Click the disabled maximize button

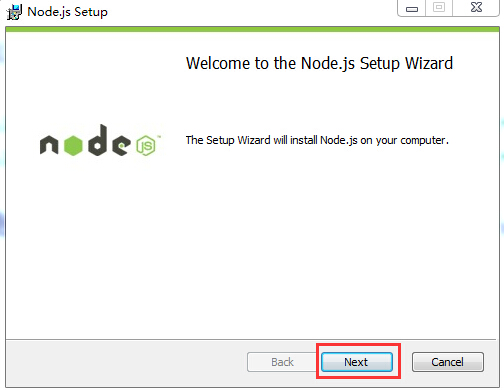(439, 8)
